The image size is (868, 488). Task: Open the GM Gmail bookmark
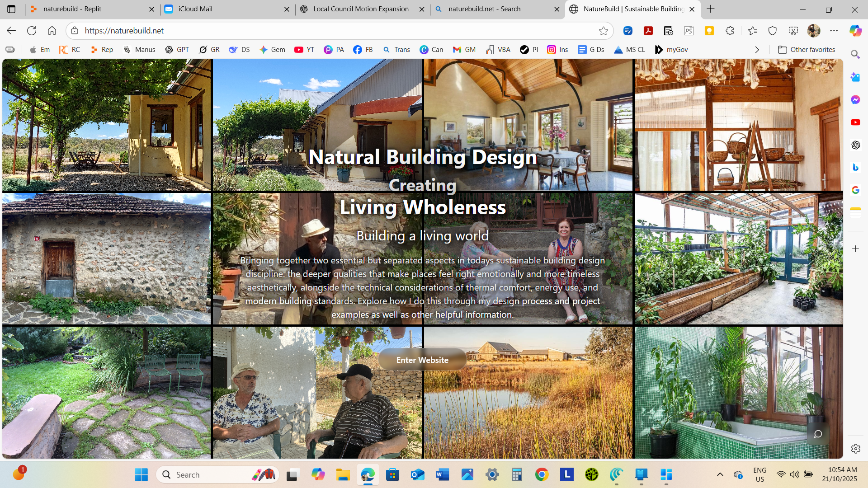464,50
